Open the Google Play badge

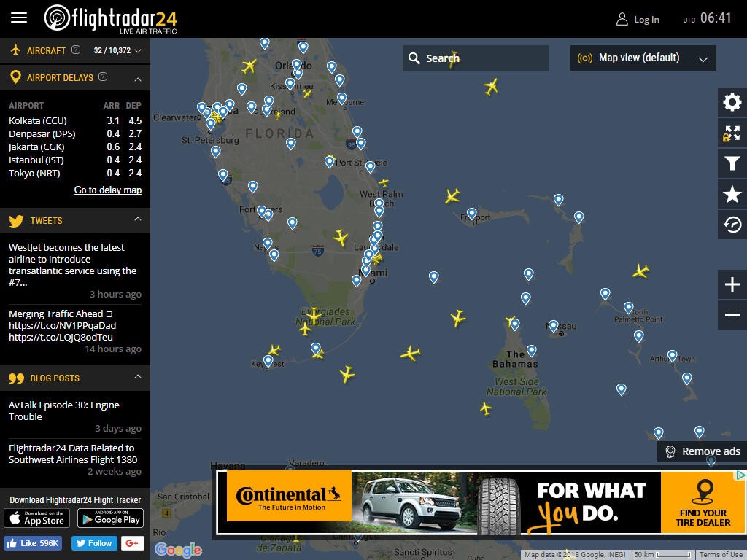(x=111, y=518)
